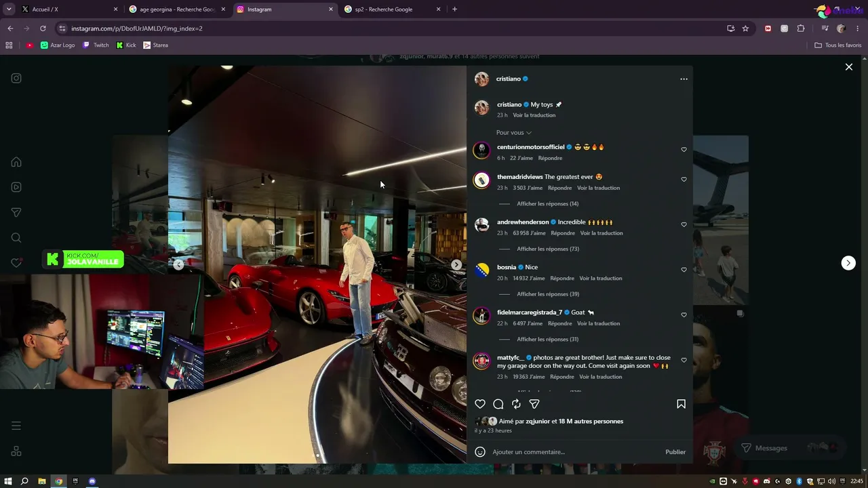Click 'Publier' to post the comment

point(675,452)
